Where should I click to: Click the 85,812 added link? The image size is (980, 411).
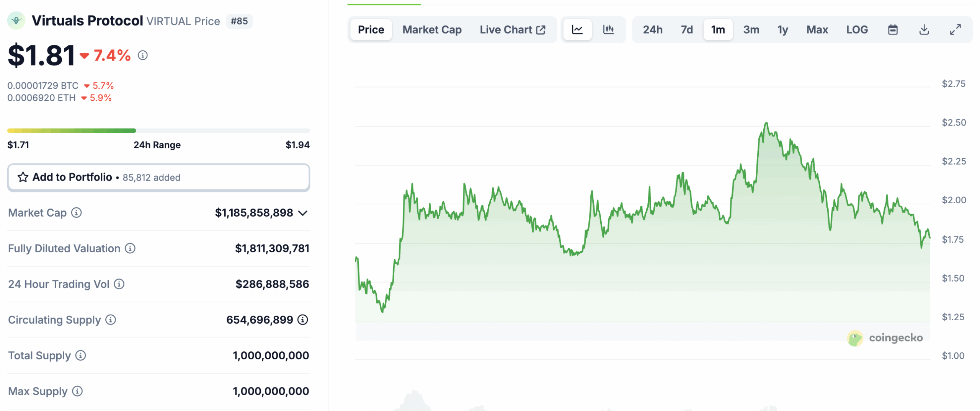point(152,177)
